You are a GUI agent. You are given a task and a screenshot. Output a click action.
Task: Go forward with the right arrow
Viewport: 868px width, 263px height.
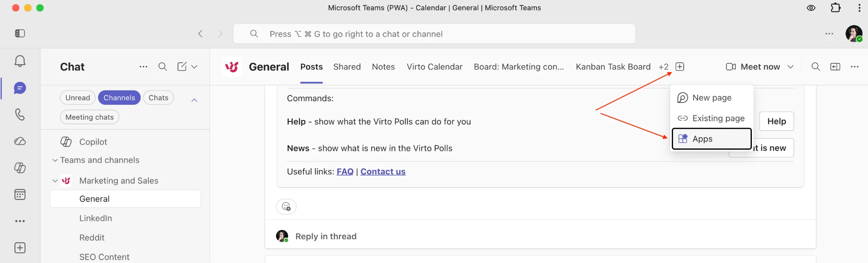220,34
